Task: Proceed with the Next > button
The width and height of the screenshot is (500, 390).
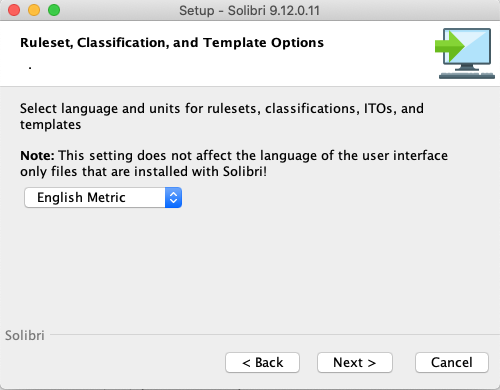Action: coord(355,362)
